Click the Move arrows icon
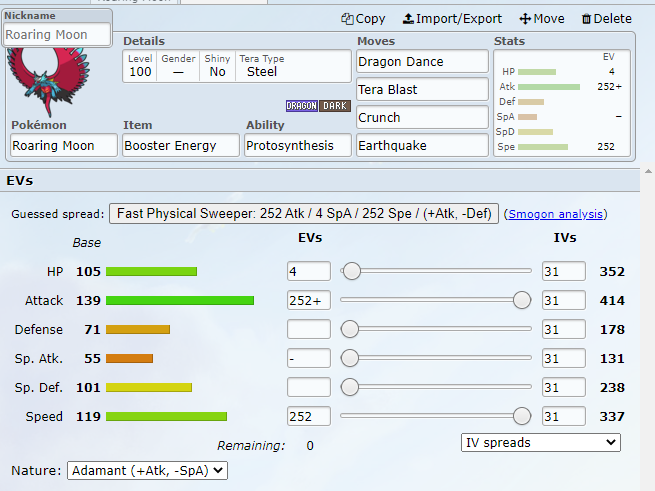Image resolution: width=655 pixels, height=491 pixels. tap(525, 19)
